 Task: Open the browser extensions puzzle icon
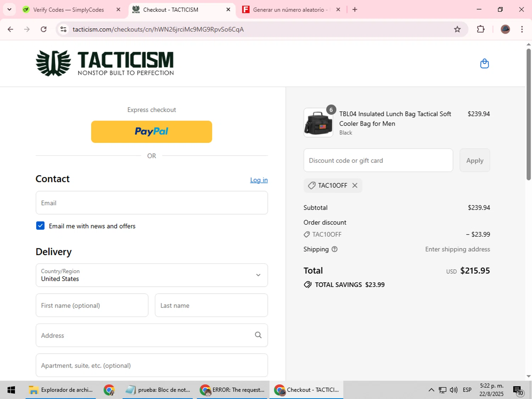point(481,29)
